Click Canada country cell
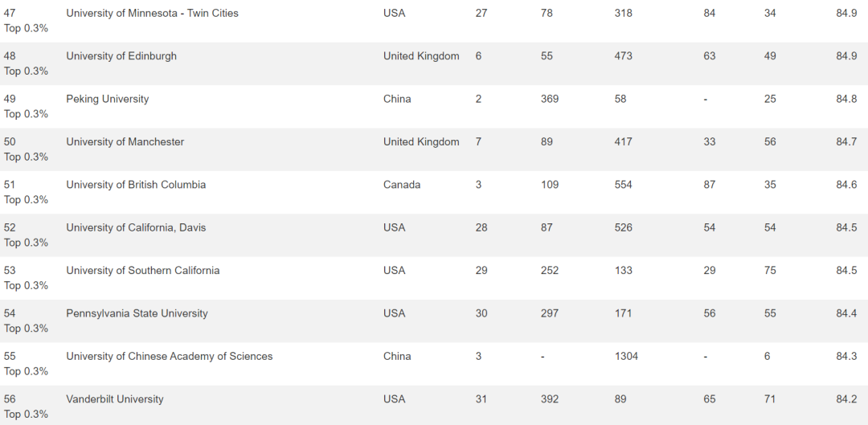Screen dimensions: 868x425 (402, 185)
